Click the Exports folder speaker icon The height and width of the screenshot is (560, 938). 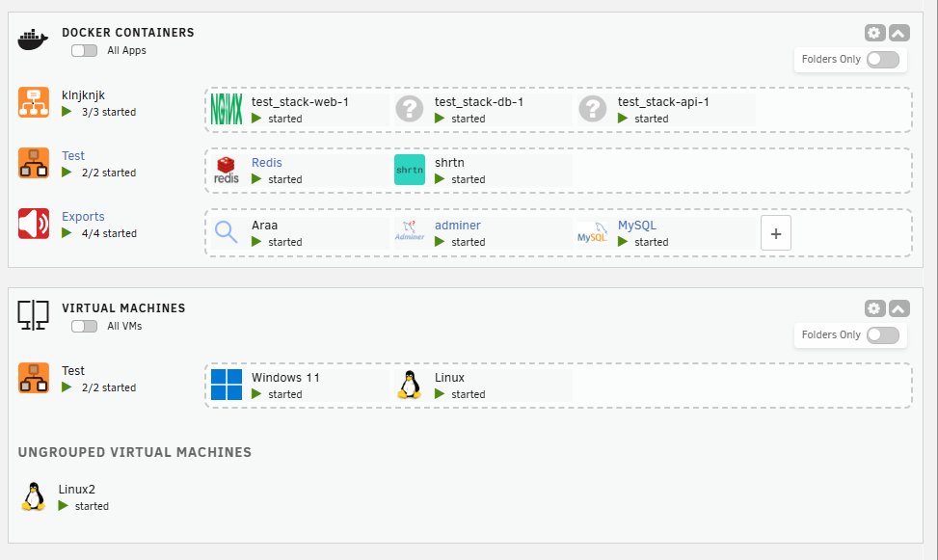click(34, 224)
